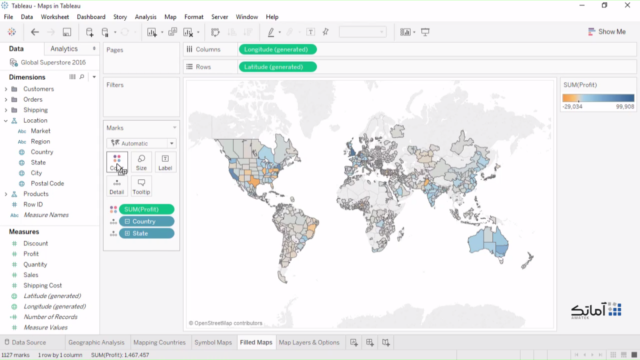Expand the Products hierarchy

[6, 194]
